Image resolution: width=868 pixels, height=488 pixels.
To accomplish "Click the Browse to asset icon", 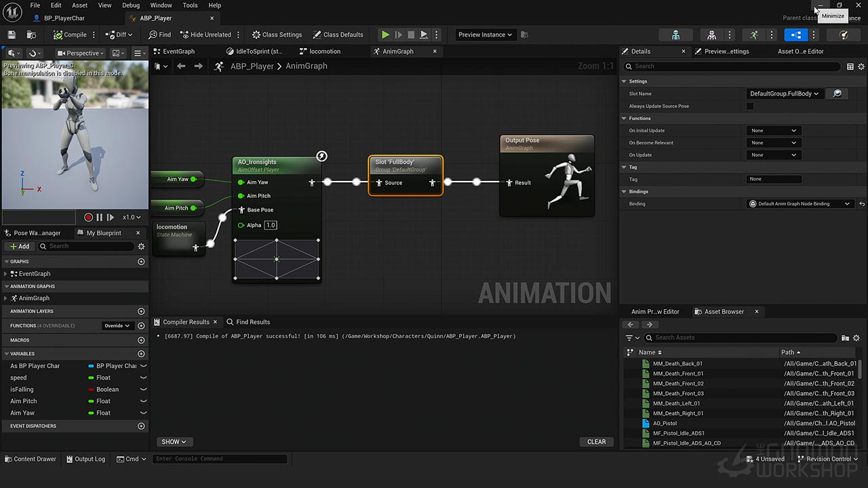I will (31, 35).
